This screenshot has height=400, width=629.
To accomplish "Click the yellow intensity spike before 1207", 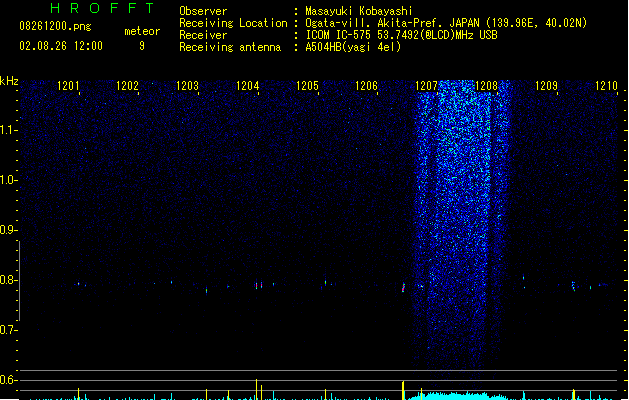I will 403,390.
